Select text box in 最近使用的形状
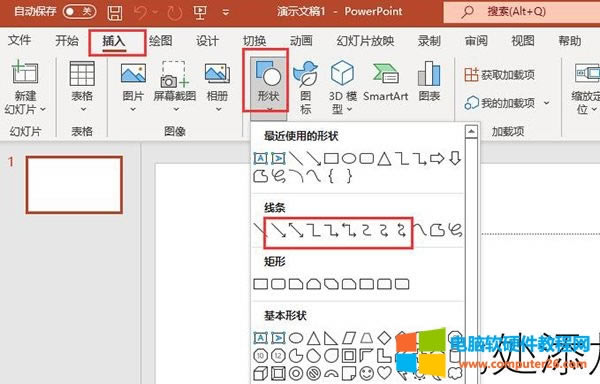Image resolution: width=600 pixels, height=384 pixels. [260, 158]
